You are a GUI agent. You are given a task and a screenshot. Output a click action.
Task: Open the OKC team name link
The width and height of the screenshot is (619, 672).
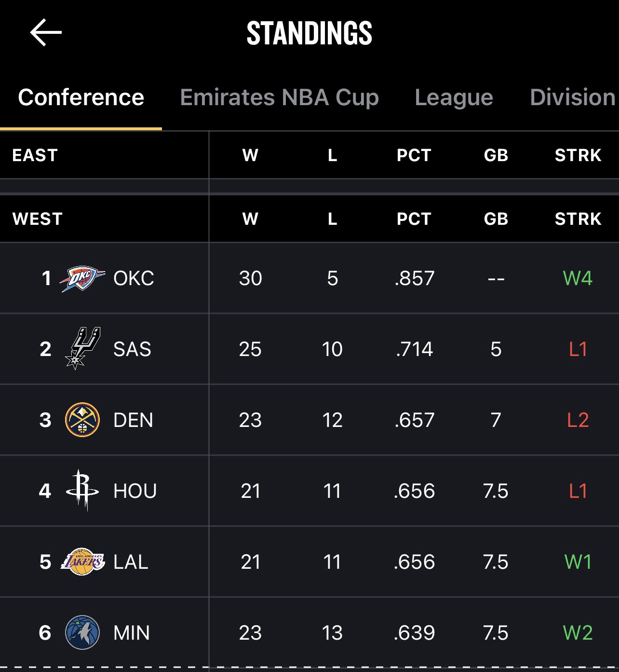coord(134,278)
